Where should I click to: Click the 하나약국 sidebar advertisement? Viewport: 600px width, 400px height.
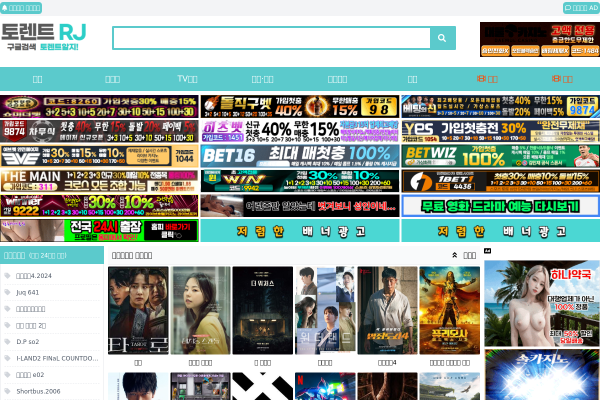tap(542, 304)
